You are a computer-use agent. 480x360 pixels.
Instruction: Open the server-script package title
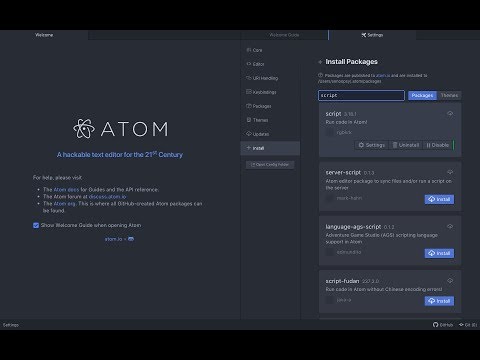[343, 172]
